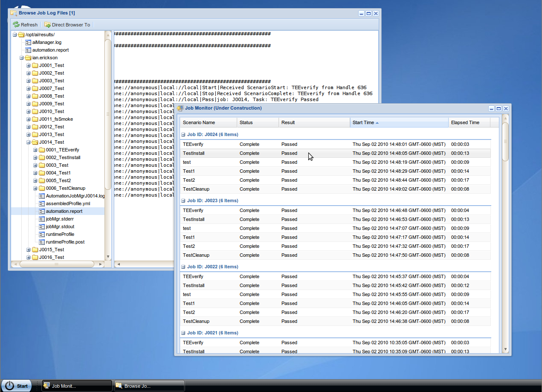542x392 pixels.
Task: Click the Job Monitor vertical scrollbar thumb
Action: (505, 142)
